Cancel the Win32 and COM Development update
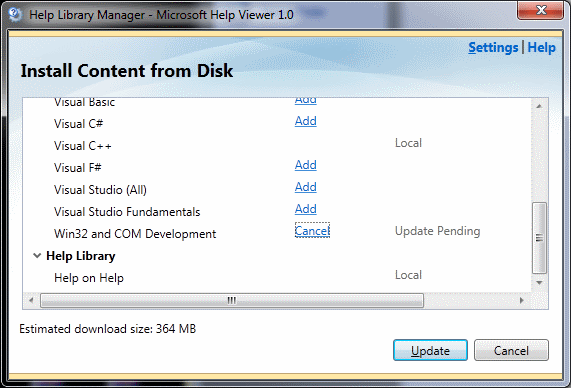This screenshot has width=571, height=388. [312, 231]
